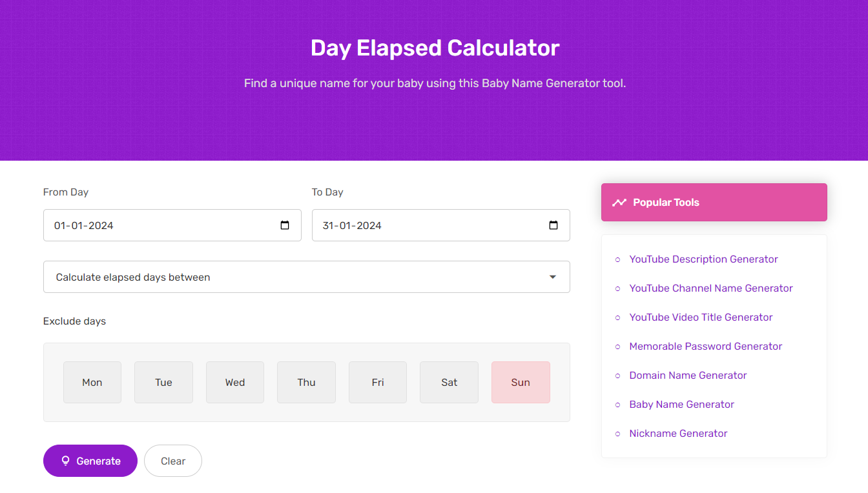The image size is (868, 493).
Task: Click the bullet icon beside Memorable Password Generator
Action: tap(617, 347)
